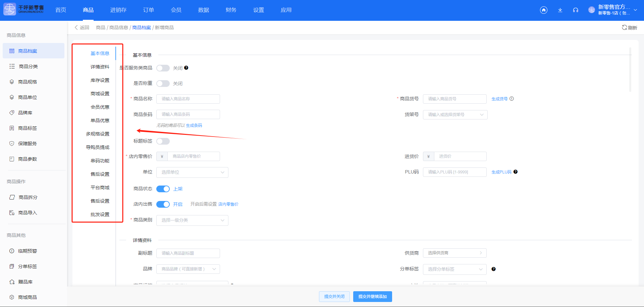Open the 供货商 selector
Viewport: 644px width, 307px height.
click(454, 253)
